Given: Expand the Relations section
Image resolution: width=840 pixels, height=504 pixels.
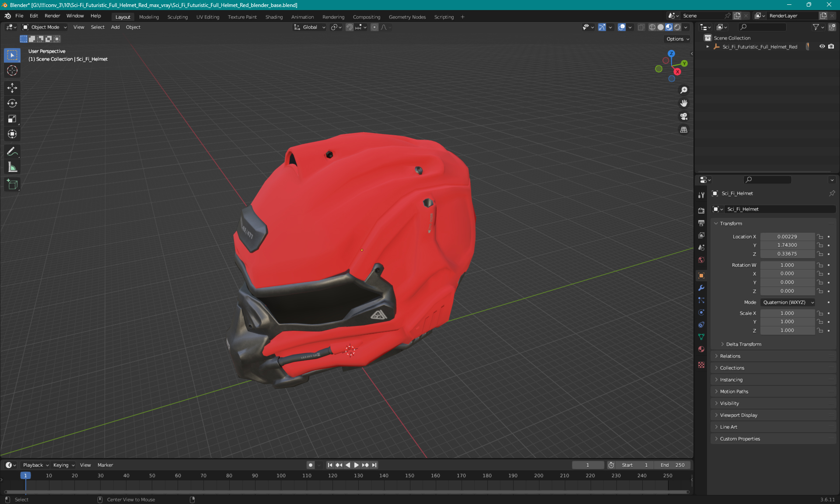Looking at the screenshot, I should (x=731, y=356).
